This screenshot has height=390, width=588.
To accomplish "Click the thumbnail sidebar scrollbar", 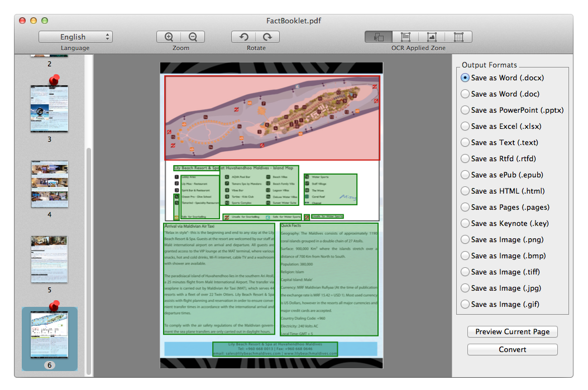I will coord(89,261).
